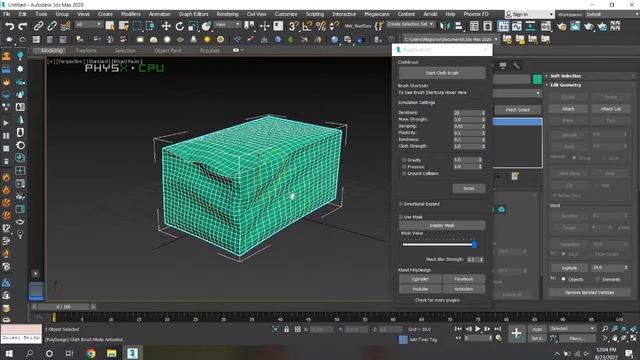Image resolution: width=640 pixels, height=360 pixels.
Task: Click the Play Animation button
Action: (478, 329)
